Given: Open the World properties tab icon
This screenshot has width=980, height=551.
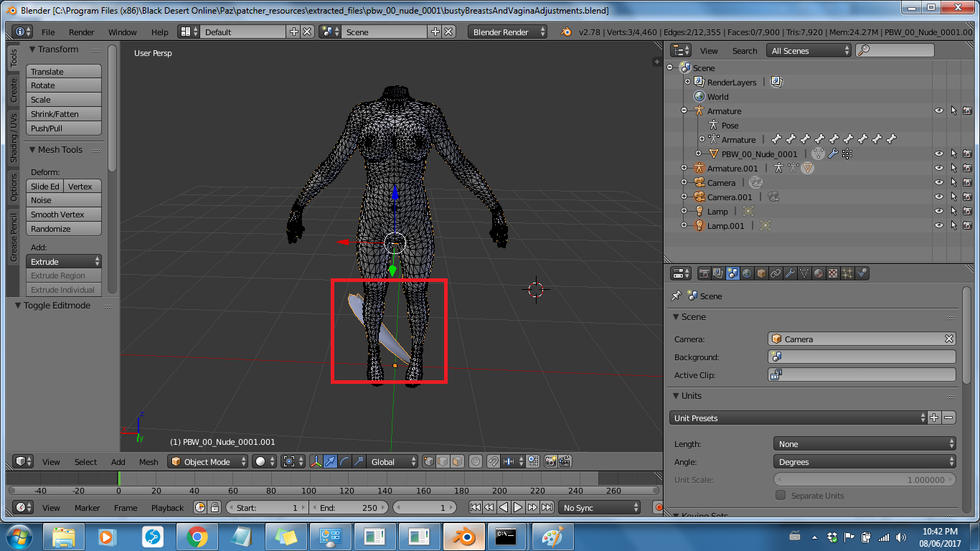Looking at the screenshot, I should 747,273.
